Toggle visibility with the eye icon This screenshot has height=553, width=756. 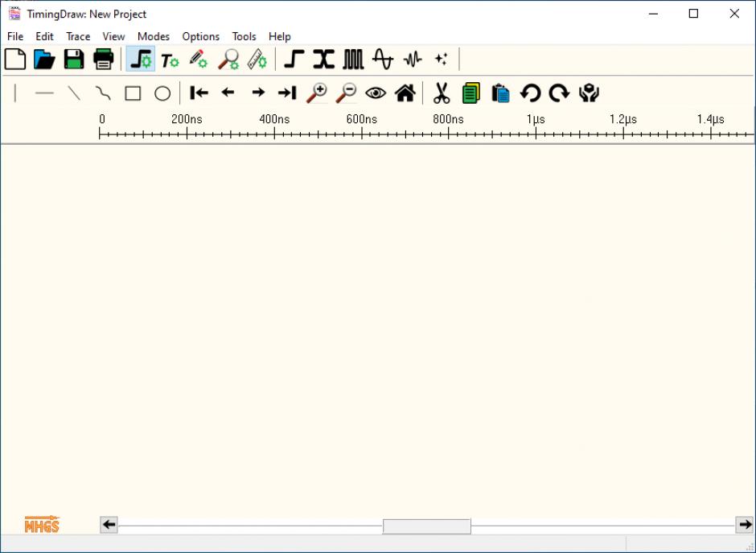click(x=376, y=93)
